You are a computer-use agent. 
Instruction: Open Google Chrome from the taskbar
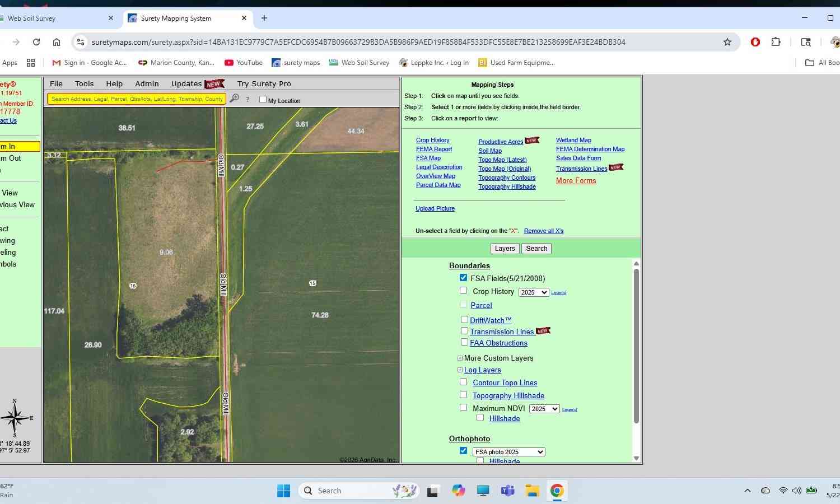[557, 491]
